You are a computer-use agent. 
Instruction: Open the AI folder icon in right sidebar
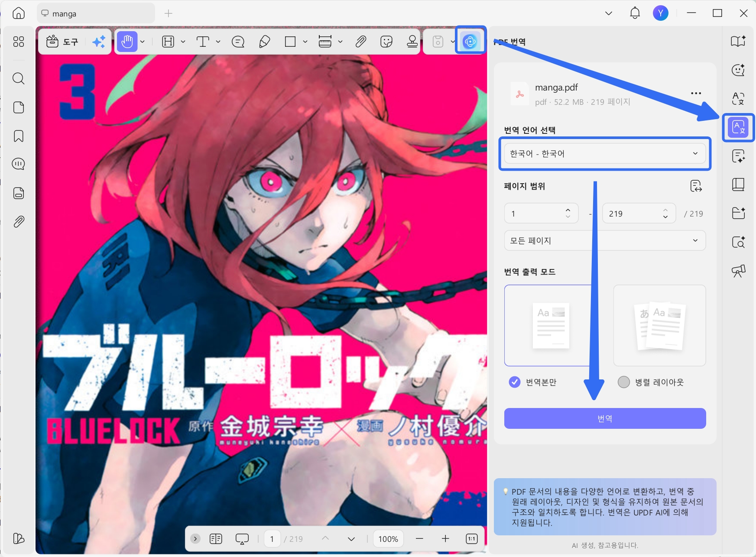click(738, 213)
